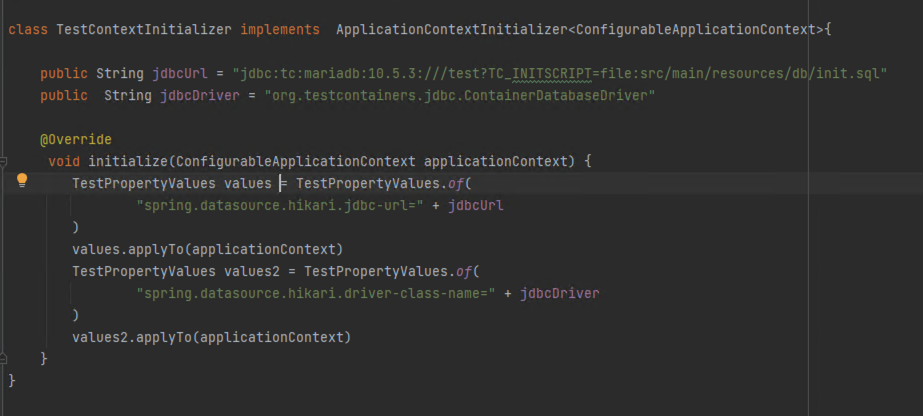The width and height of the screenshot is (923, 416).
Task: Click the yellow lightbulb quick-fix icon
Action: tap(22, 180)
